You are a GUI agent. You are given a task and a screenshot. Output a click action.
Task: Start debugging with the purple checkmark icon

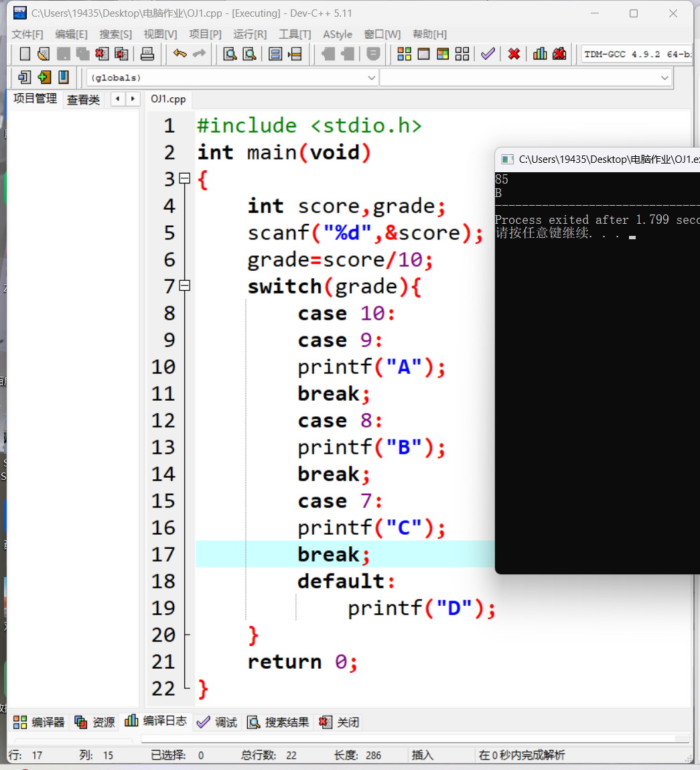[x=488, y=54]
